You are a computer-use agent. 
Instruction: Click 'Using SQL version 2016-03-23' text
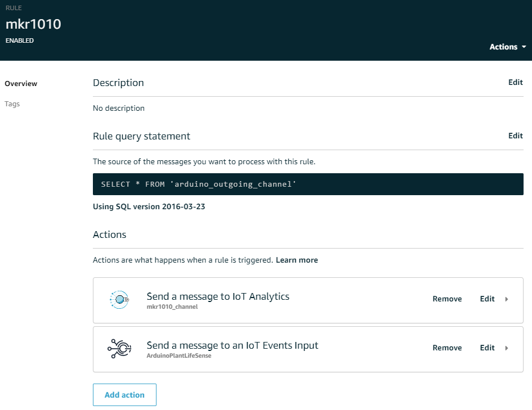click(149, 207)
